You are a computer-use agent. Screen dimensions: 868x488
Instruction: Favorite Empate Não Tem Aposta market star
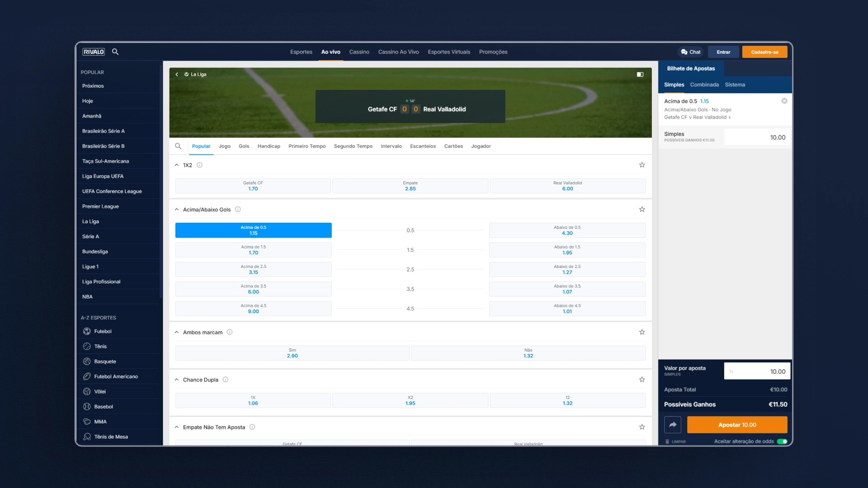tap(642, 427)
